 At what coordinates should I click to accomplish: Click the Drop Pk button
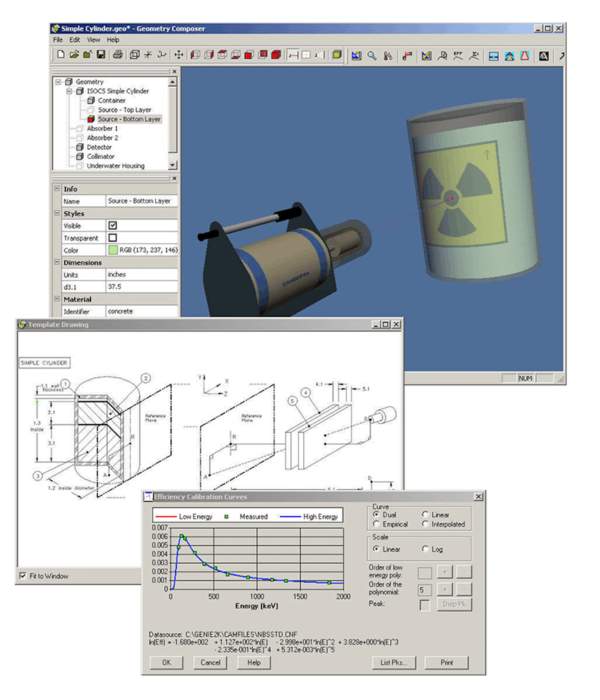[455, 604]
